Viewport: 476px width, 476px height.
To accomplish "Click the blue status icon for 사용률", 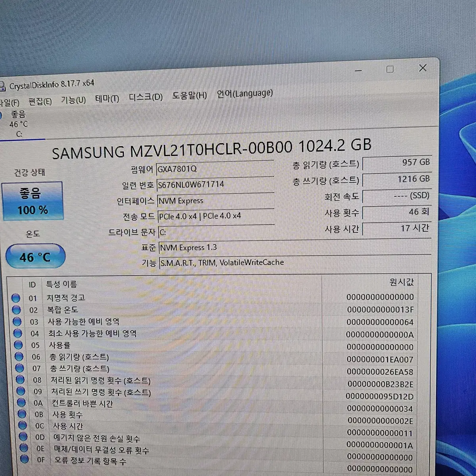I will (19, 345).
